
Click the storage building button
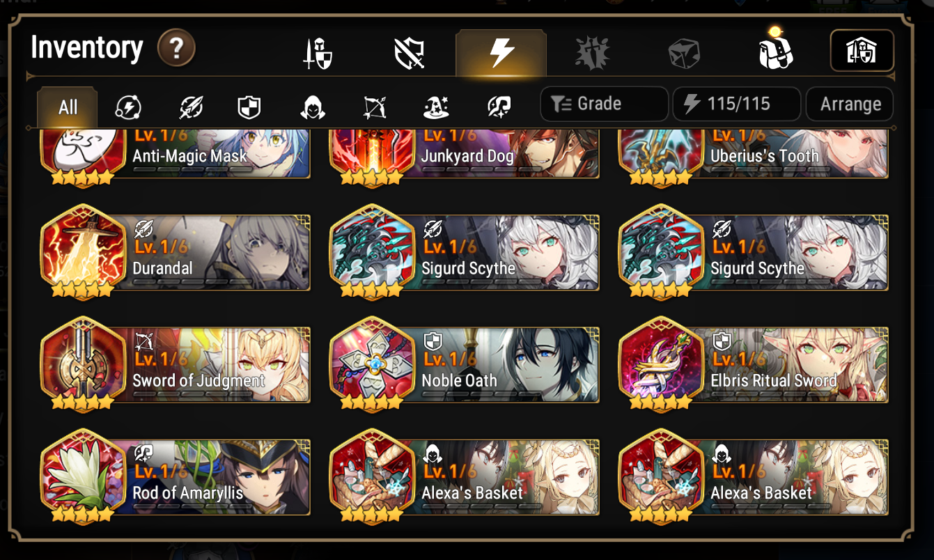[x=862, y=51]
